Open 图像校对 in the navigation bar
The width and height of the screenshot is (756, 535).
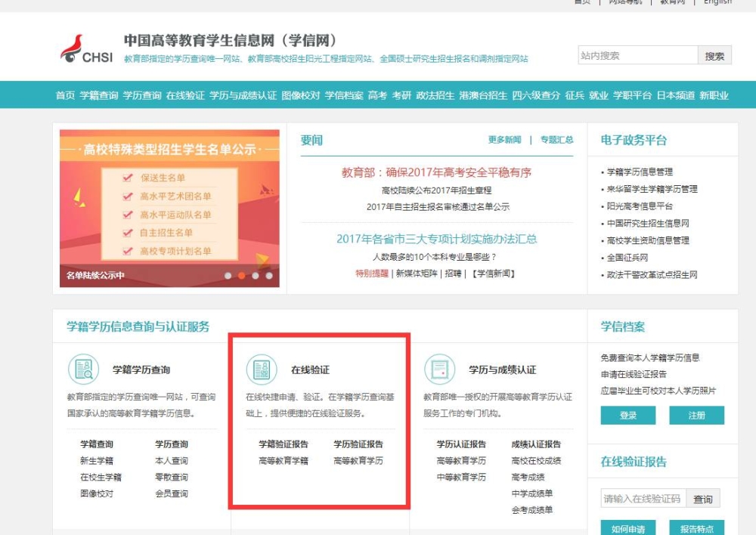point(301,95)
